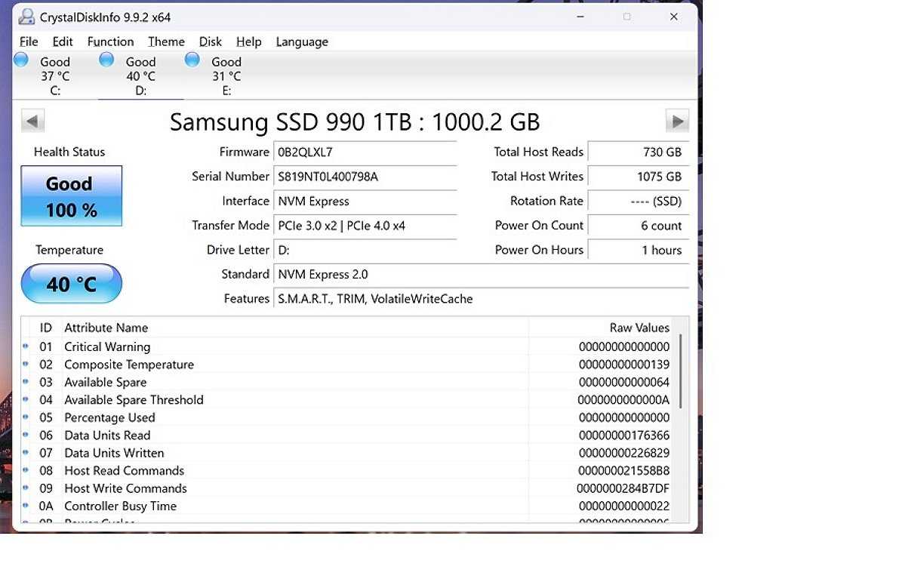
Task: Click the Samsung SSD 990 1TB disk title
Action: click(x=355, y=122)
